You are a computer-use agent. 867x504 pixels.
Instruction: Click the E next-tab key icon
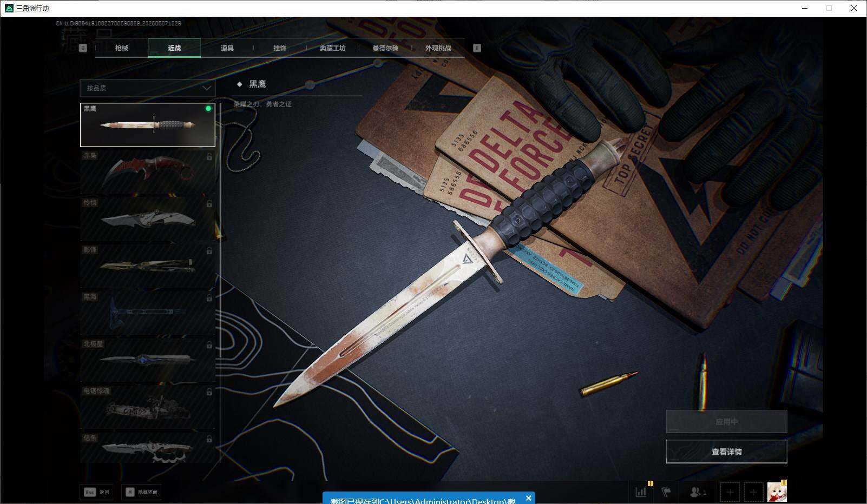(477, 48)
